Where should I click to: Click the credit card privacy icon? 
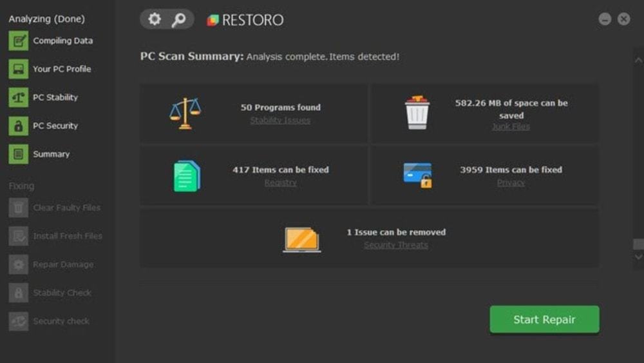418,175
